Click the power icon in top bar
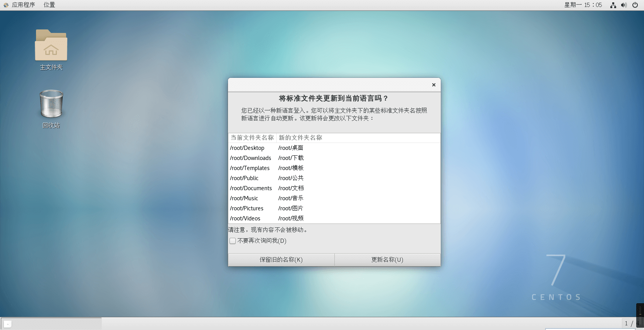The width and height of the screenshot is (644, 330). click(x=635, y=5)
